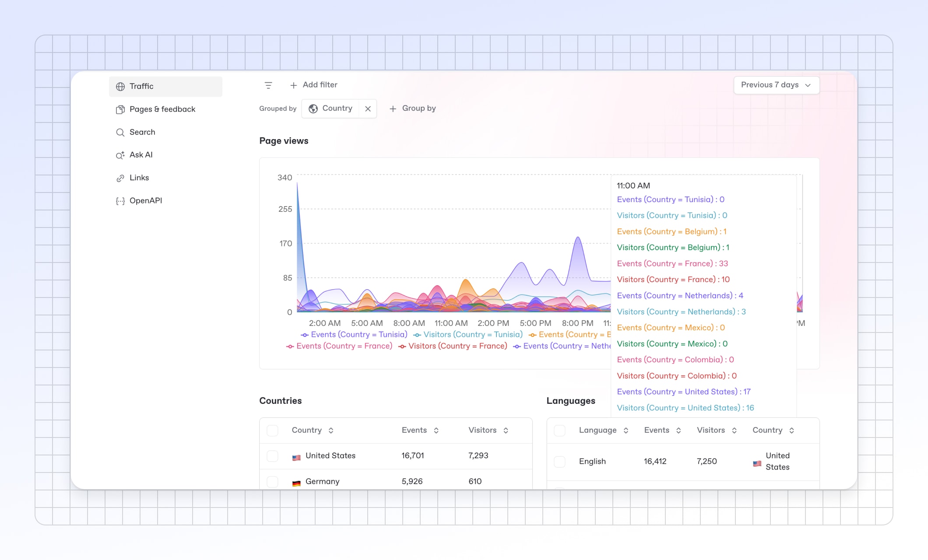928x560 pixels.
Task: Open the Previous 7 days dropdown
Action: (x=776, y=85)
